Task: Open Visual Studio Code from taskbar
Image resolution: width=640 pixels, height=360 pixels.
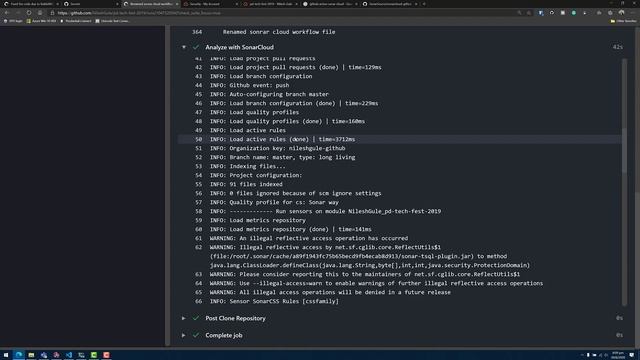Action: click(x=69, y=355)
